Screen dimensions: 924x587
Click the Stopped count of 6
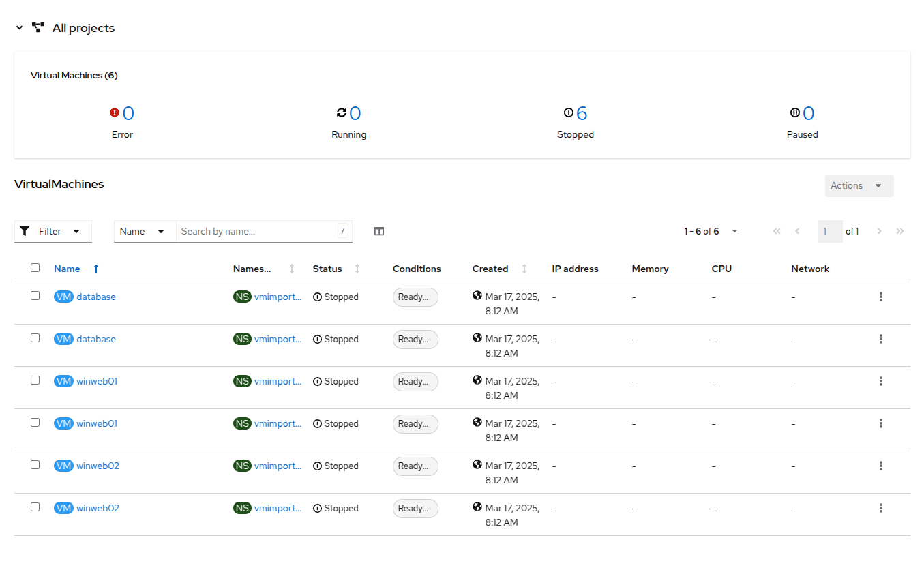(x=581, y=114)
